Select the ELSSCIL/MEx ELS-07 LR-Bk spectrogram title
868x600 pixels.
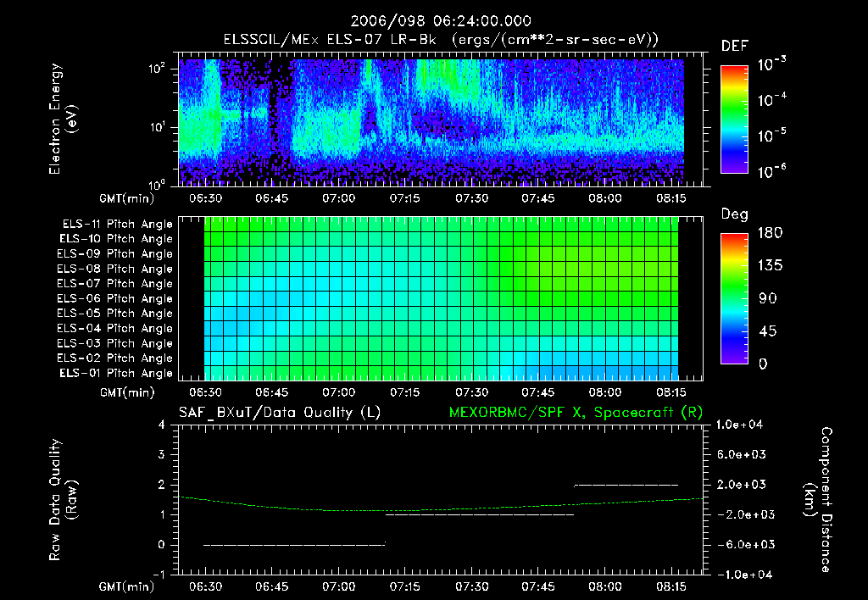point(441,40)
